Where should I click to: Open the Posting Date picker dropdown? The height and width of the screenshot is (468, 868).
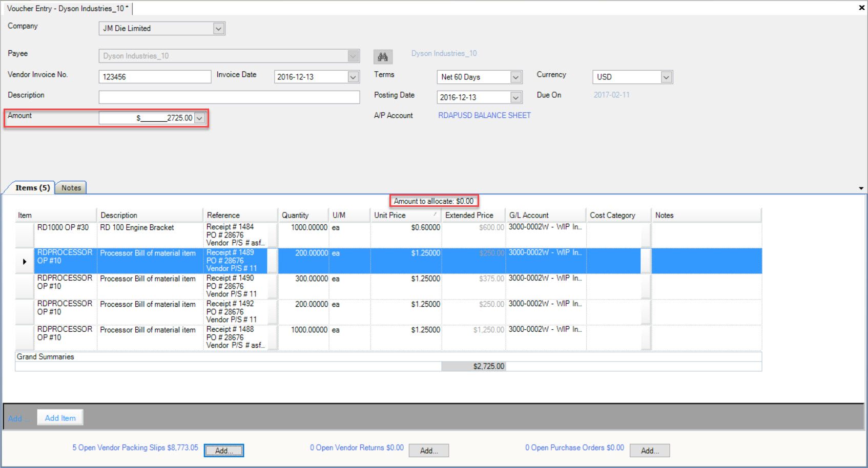point(516,97)
